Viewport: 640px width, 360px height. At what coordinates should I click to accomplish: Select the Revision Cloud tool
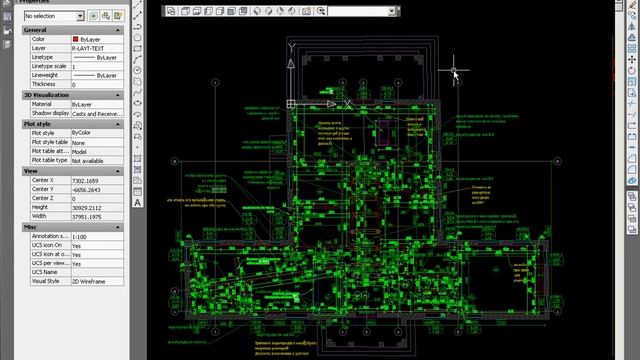click(x=138, y=81)
